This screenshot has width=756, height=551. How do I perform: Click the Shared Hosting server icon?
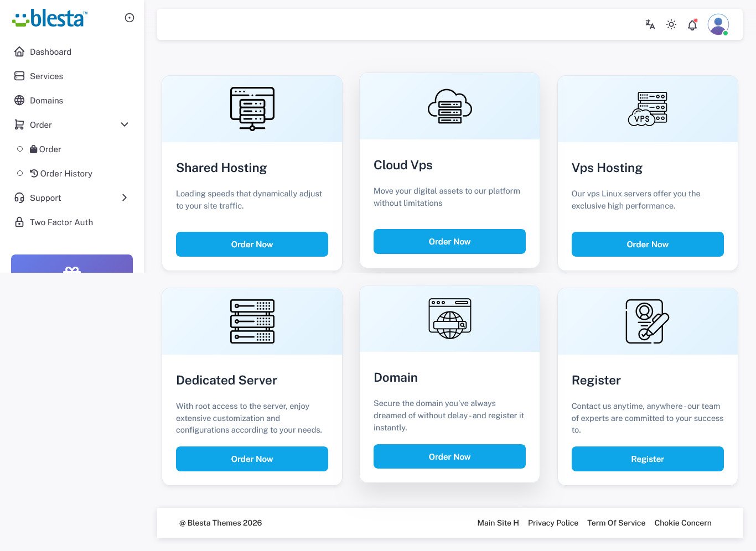click(x=252, y=108)
